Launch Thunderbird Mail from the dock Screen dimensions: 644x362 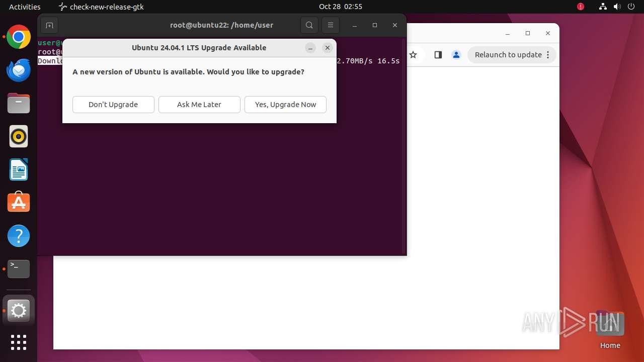coord(19,70)
